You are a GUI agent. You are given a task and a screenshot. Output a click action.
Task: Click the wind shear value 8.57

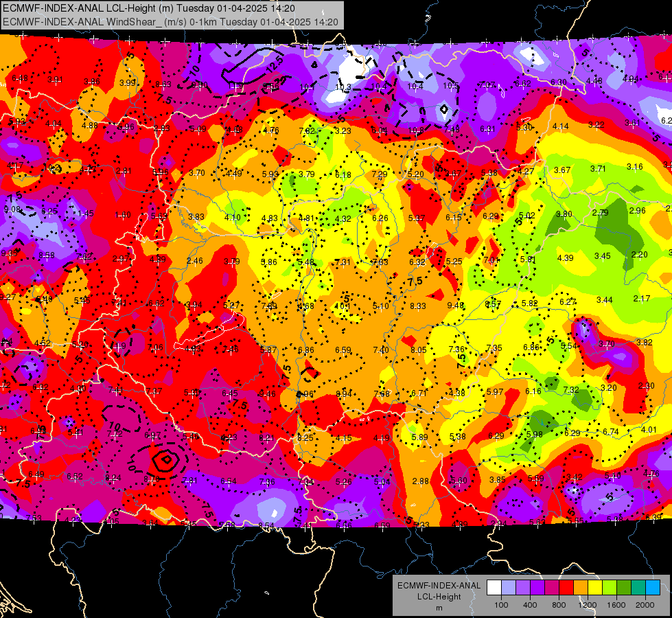493,304
